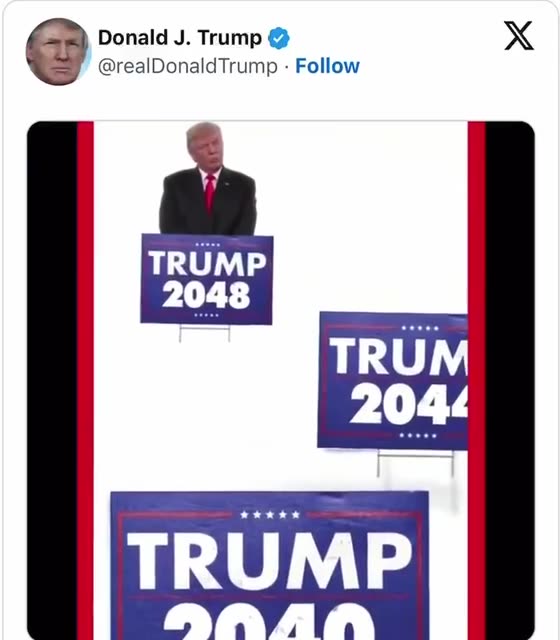The height and width of the screenshot is (640, 560).
Task: Click the left black letterbox bar of the video
Action: click(x=52, y=380)
